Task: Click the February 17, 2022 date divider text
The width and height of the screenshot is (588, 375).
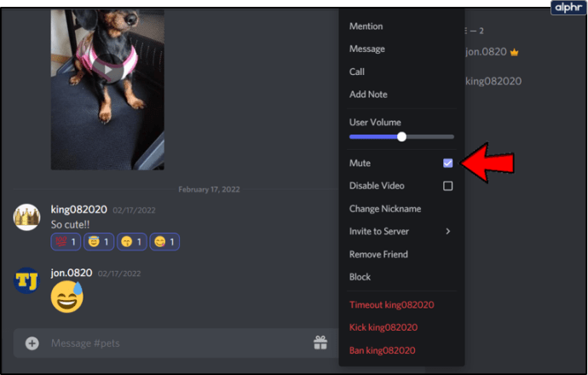Action: (x=209, y=189)
